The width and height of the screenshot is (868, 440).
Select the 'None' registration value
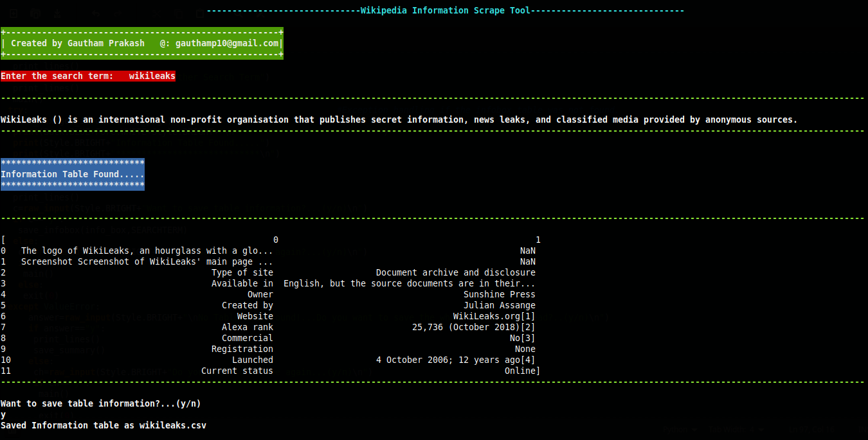[525, 349]
